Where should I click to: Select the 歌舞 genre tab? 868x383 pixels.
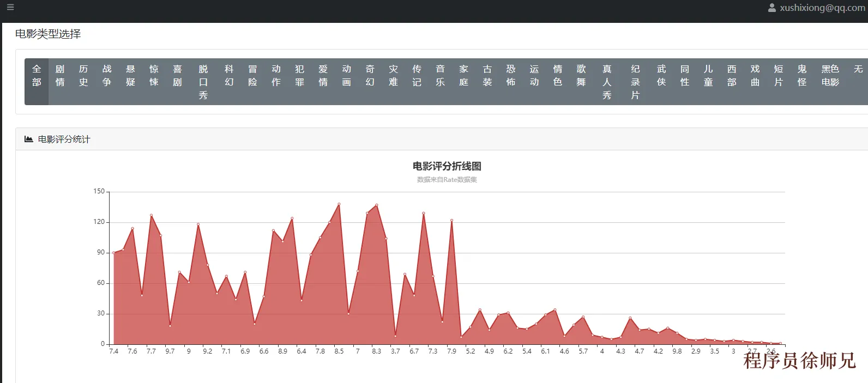(581, 82)
